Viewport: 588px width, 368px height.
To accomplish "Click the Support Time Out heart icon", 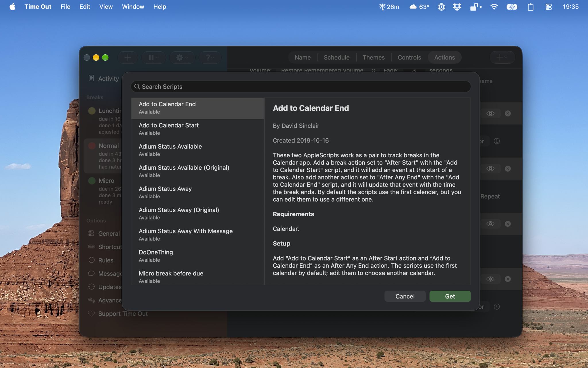I will click(91, 313).
